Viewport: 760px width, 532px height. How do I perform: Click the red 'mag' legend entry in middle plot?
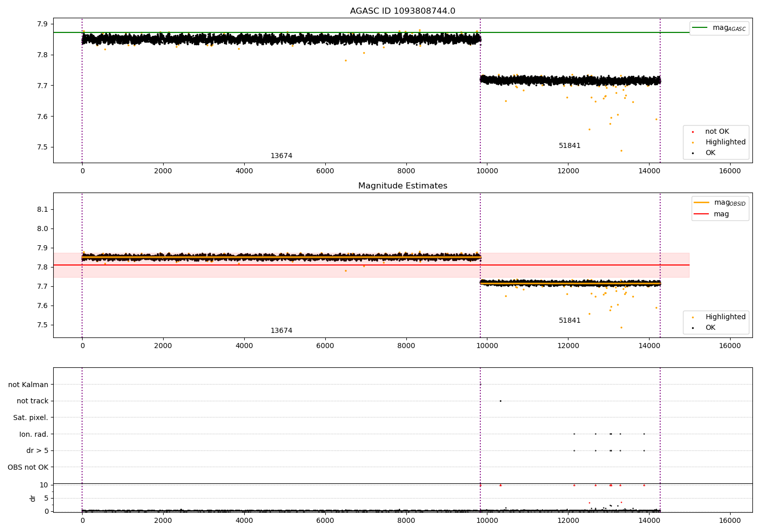point(712,214)
